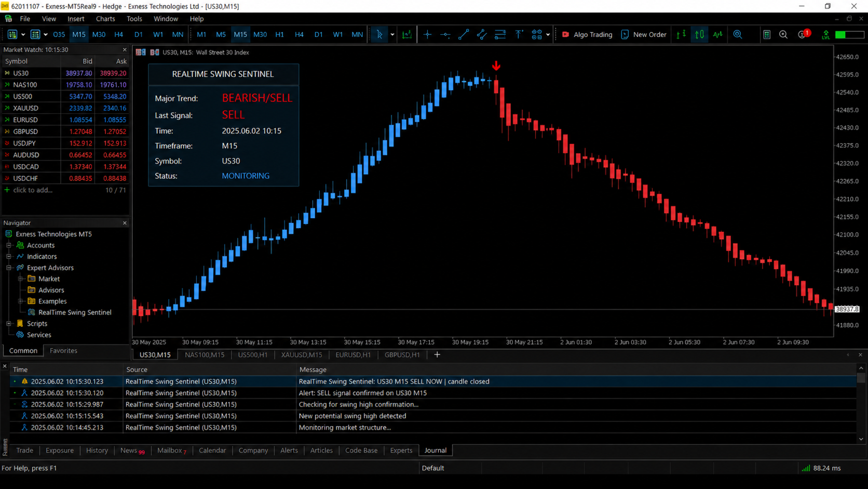Click the search magnifier icon
This screenshot has width=868, height=489.
pos(783,34)
